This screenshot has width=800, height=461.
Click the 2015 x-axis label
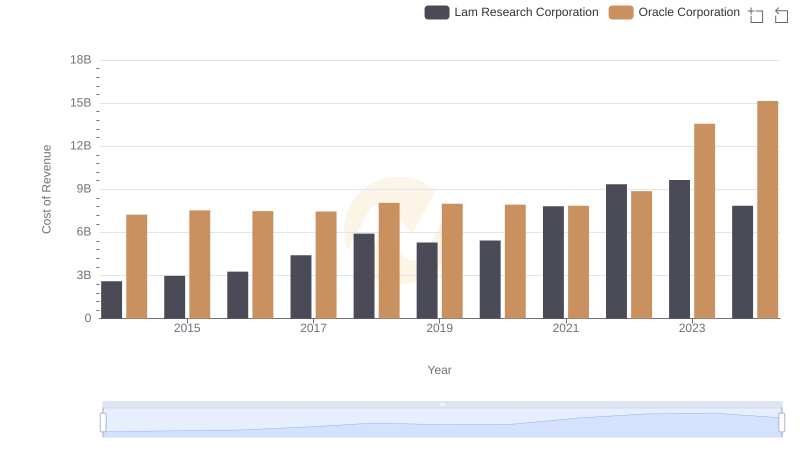(x=187, y=328)
